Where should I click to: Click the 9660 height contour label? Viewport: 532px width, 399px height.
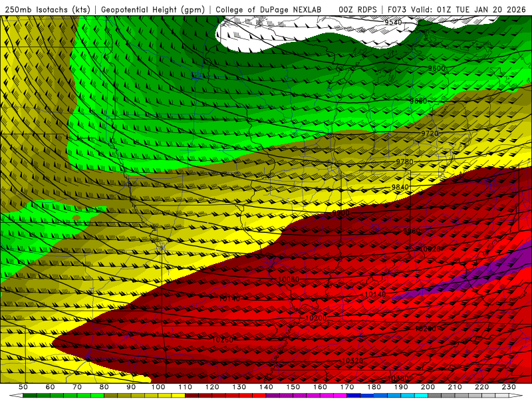tap(418, 101)
